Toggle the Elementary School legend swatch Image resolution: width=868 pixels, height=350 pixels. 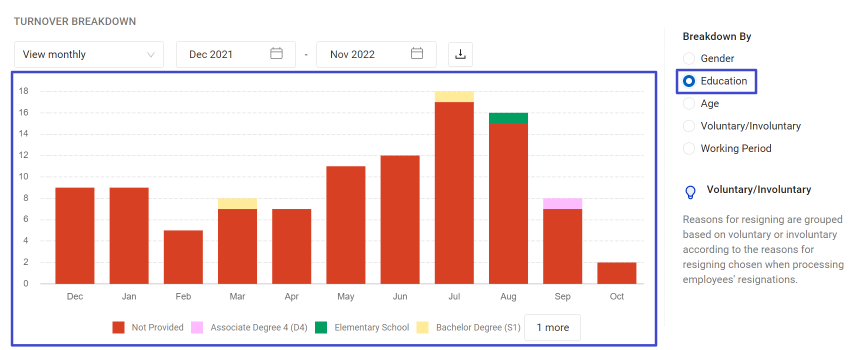[321, 327]
